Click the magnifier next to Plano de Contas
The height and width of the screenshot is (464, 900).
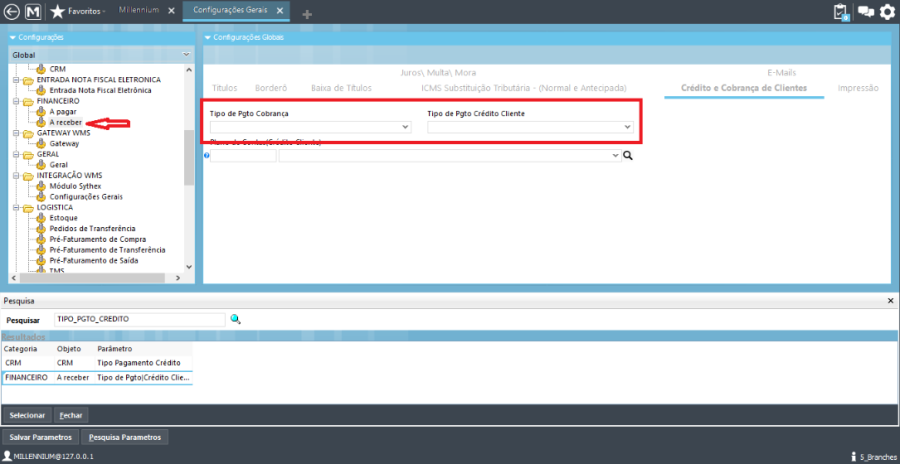pyautogui.click(x=628, y=156)
